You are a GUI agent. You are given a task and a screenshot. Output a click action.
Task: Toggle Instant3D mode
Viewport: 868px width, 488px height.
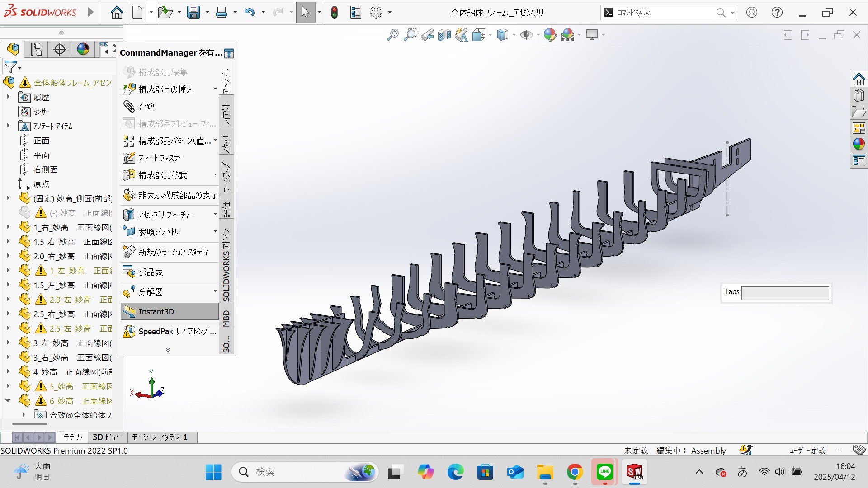click(x=170, y=311)
